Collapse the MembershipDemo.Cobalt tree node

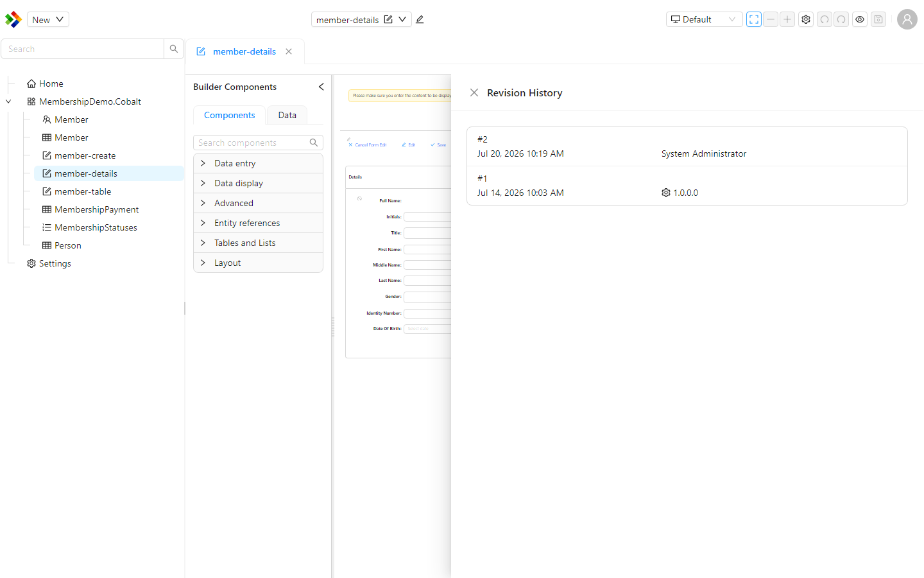(8, 101)
